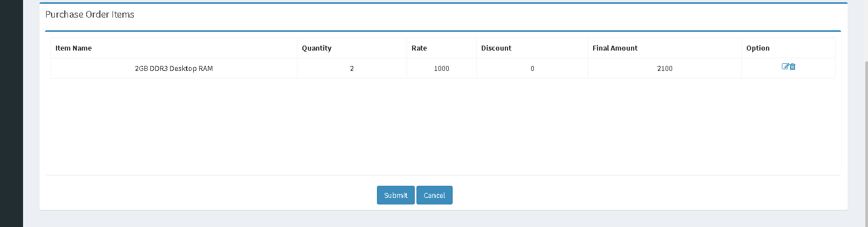Cancel the purchase order form
Screen dimensions: 868x227
coord(435,195)
